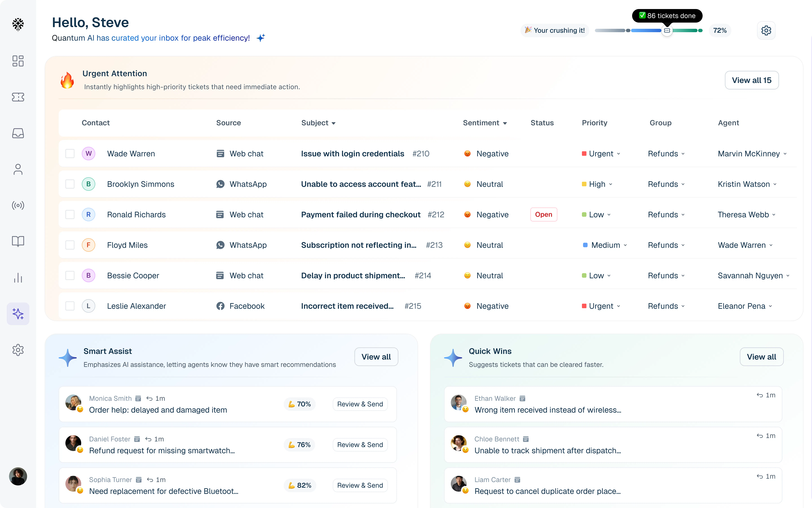The width and height of the screenshot is (812, 508).
Task: Open the Liam Carter quick win card
Action: click(x=613, y=485)
